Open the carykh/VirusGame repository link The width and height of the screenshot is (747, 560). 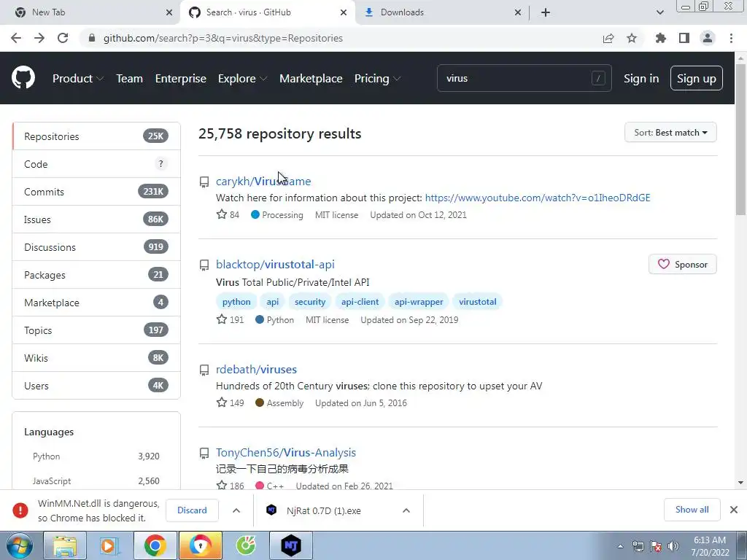(263, 182)
